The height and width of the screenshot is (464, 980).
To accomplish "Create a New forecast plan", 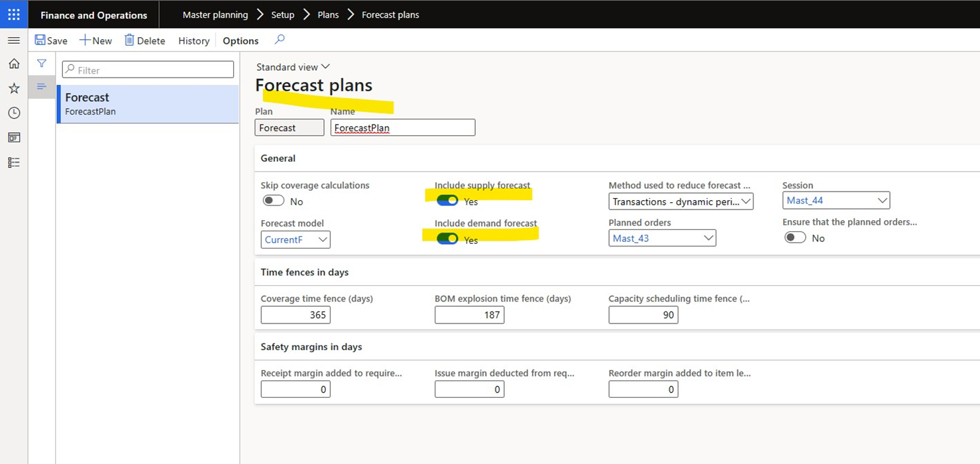I will click(95, 40).
